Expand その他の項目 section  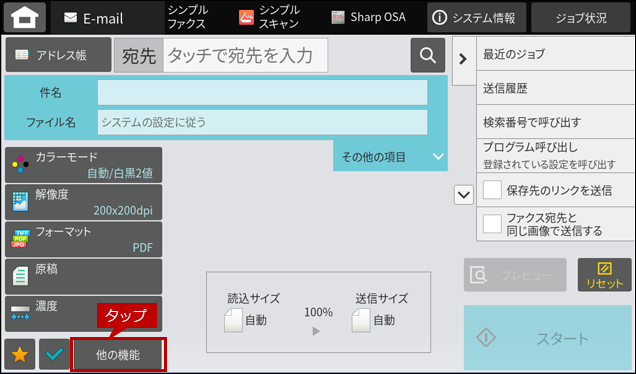click(x=390, y=156)
